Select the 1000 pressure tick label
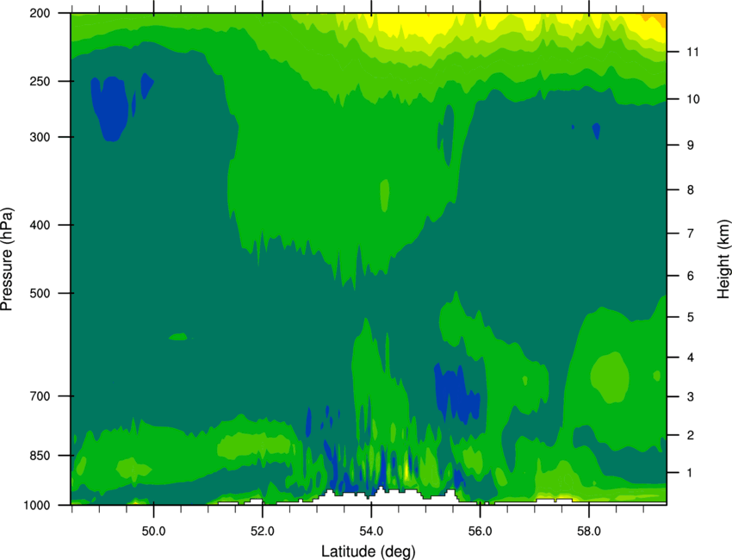The image size is (732, 560). (x=37, y=506)
